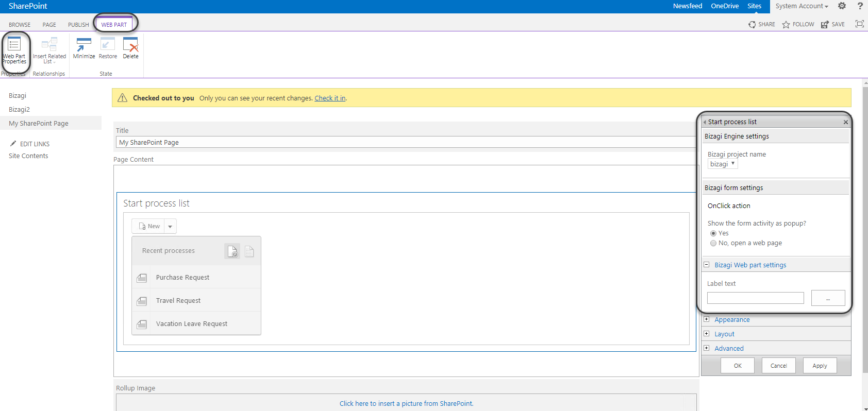868x411 pixels.
Task: Save the page
Action: [833, 24]
